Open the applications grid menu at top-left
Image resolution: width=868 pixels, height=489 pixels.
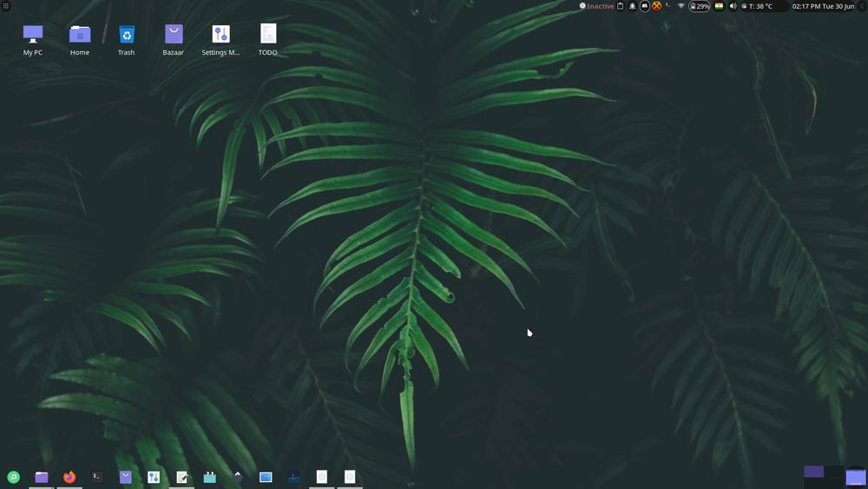coord(6,6)
